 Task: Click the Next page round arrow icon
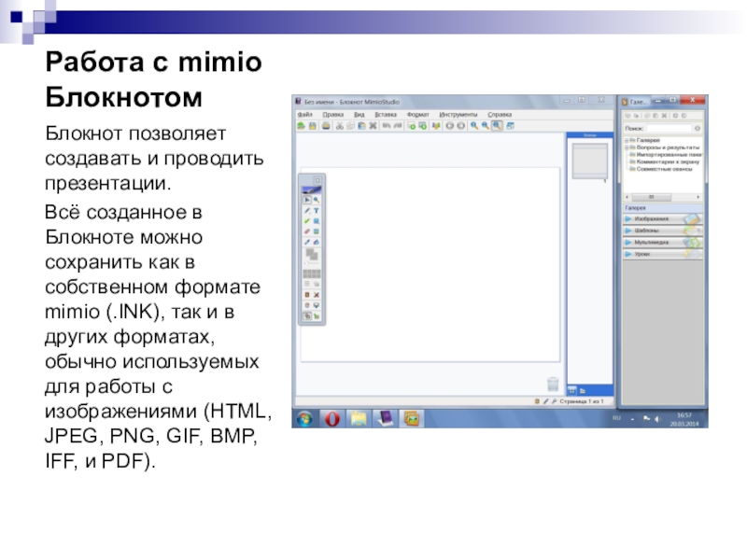click(x=460, y=126)
